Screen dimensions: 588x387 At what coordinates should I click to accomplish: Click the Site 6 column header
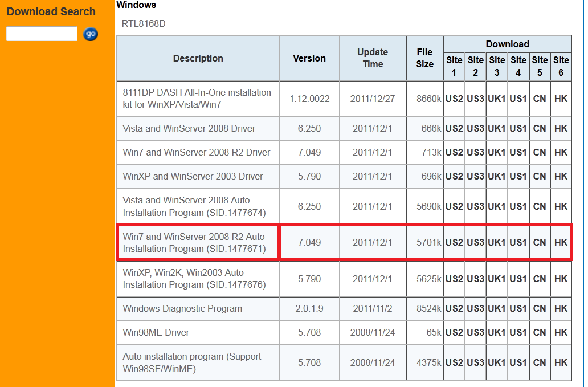point(561,66)
